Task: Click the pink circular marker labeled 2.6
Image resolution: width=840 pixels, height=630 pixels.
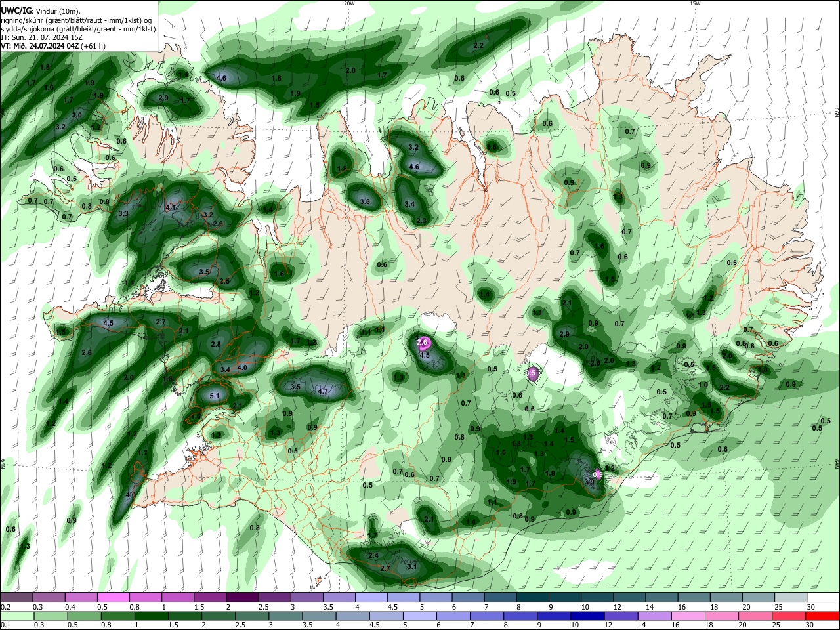Action: coord(423,342)
